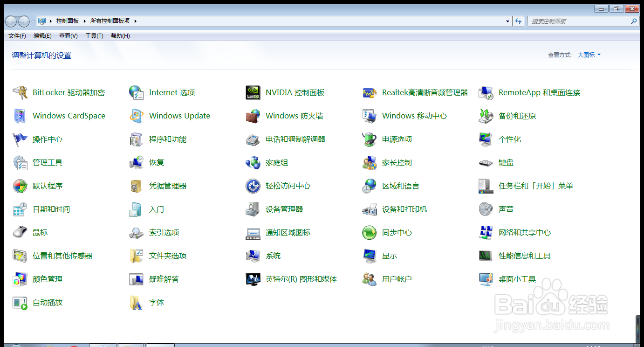This screenshot has width=644, height=347.
Task: Click the 性能信息和工具 link text
Action: point(525,256)
